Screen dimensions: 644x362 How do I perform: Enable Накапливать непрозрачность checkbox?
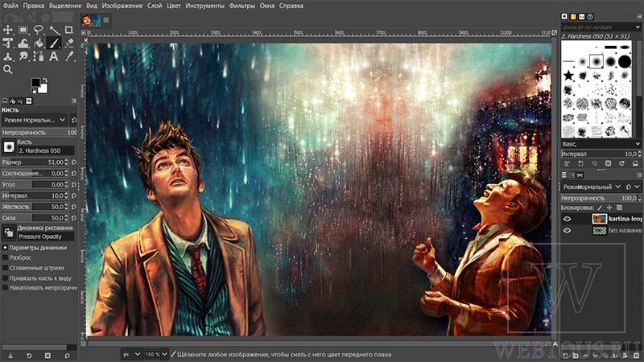[x=6, y=288]
